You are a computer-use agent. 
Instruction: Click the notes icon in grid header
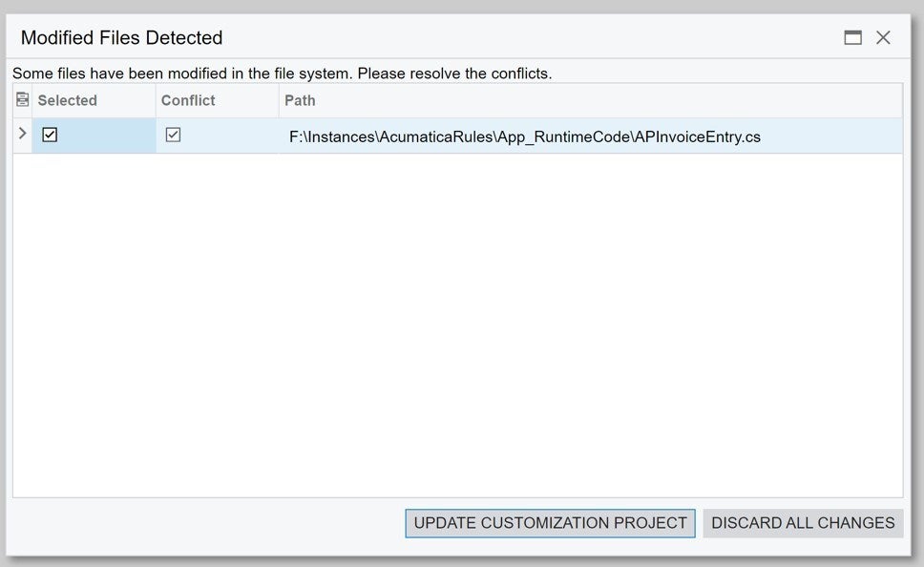(x=22, y=99)
